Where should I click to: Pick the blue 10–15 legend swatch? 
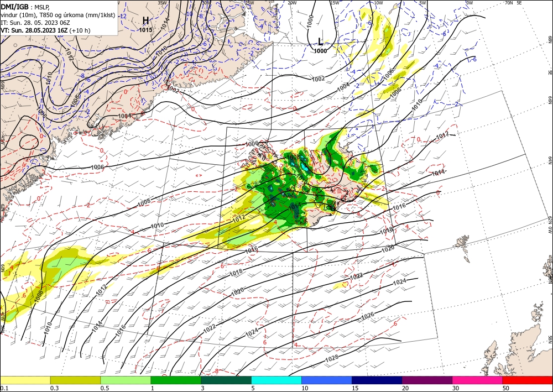[327, 380]
